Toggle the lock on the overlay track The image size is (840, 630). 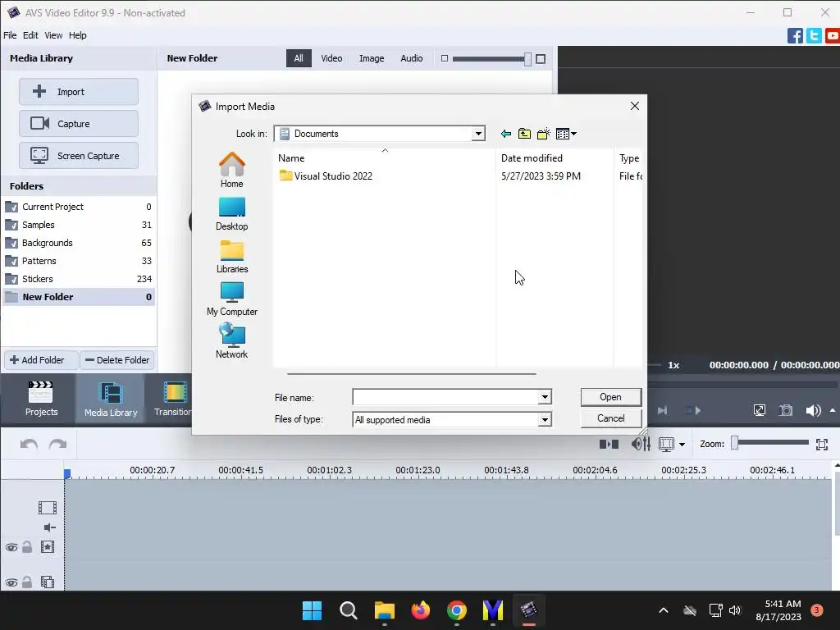coord(27,547)
